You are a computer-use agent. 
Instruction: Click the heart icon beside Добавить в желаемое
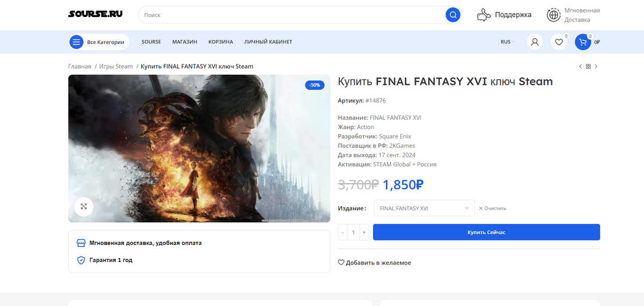click(x=341, y=263)
